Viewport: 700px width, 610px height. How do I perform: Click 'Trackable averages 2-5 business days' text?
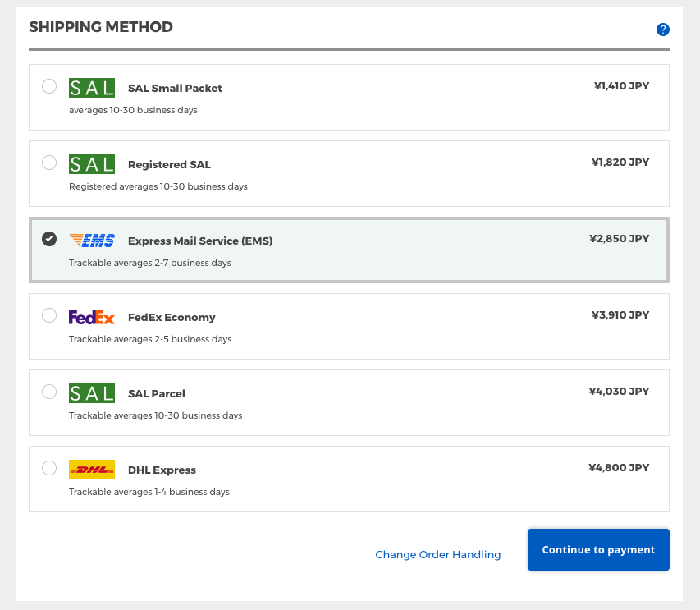pos(150,339)
